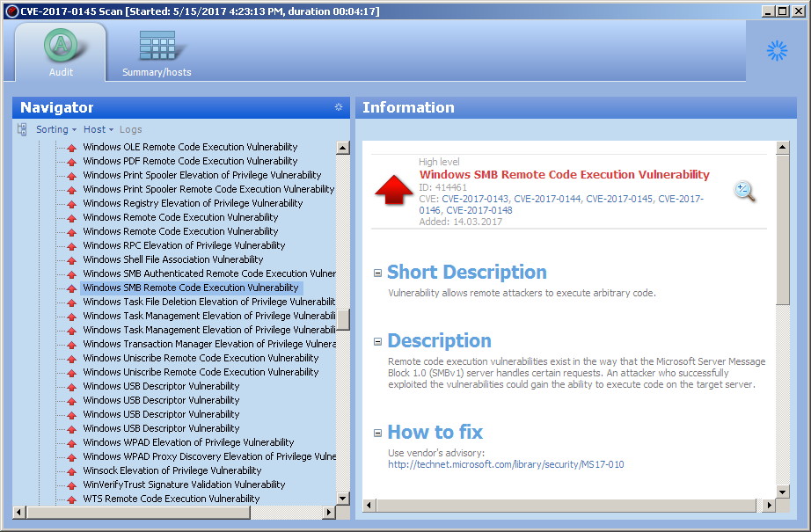Image resolution: width=811 pixels, height=532 pixels.
Task: Collapse the Description section
Action: point(377,342)
